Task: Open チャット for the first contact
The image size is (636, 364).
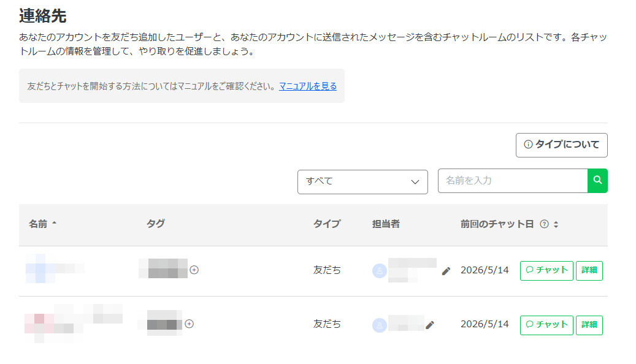Action: pos(546,270)
